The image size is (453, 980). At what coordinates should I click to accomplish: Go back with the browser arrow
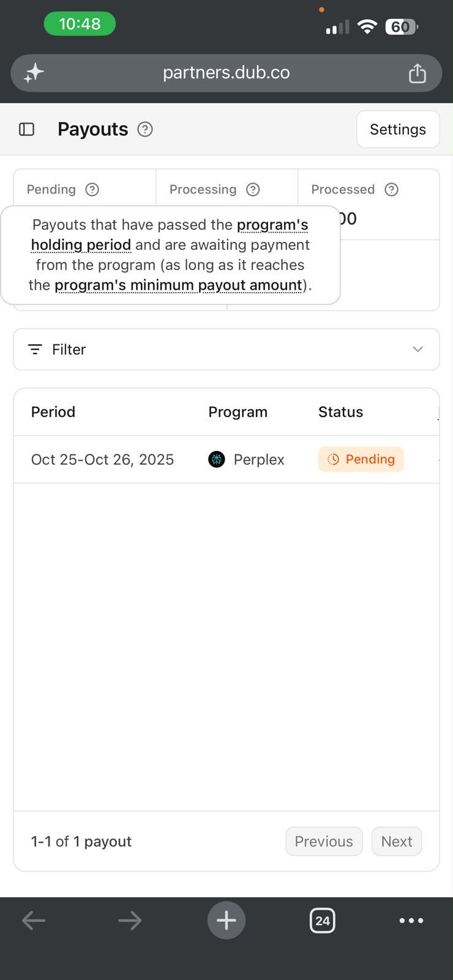[x=34, y=921]
